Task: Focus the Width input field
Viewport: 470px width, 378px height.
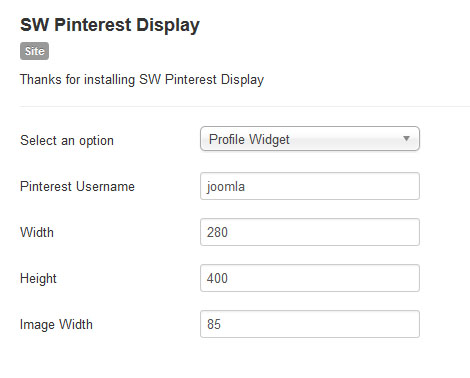Action: pyautogui.click(x=310, y=232)
